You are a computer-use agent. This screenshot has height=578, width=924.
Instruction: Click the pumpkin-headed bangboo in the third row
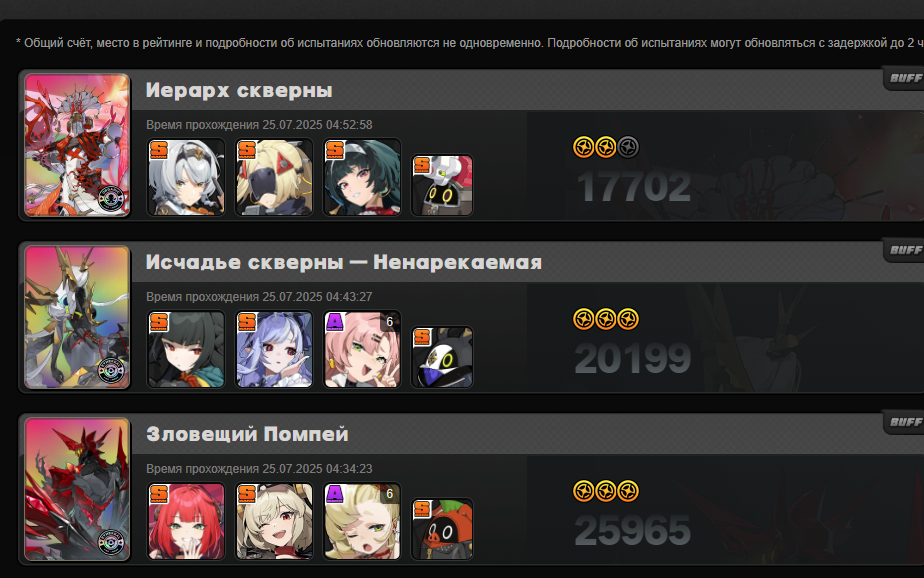pyautogui.click(x=442, y=529)
